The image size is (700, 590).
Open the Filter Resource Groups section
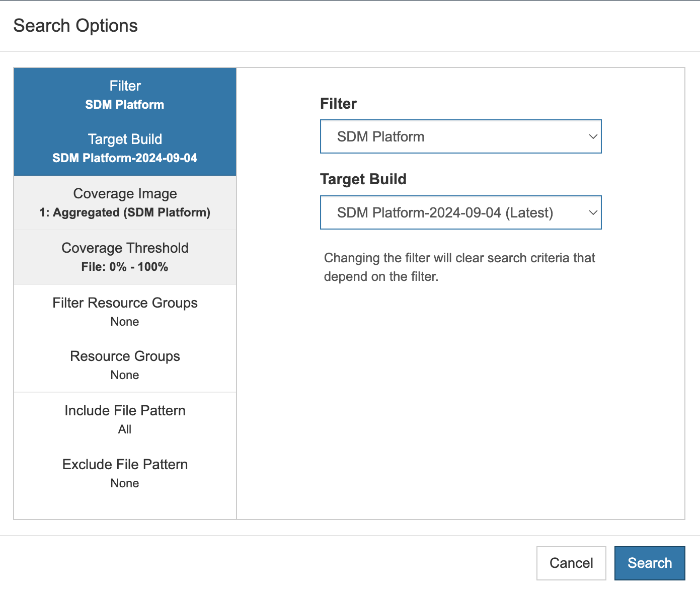[x=125, y=312]
